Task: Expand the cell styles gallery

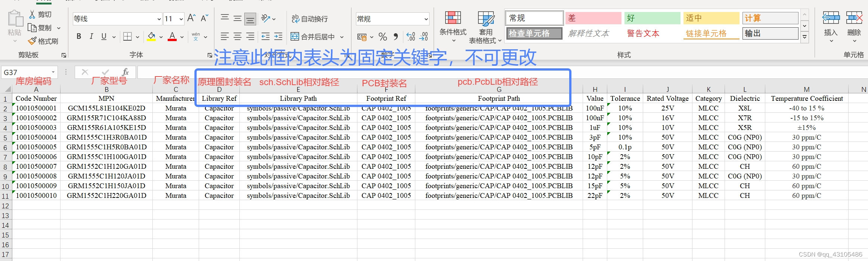Action: [x=805, y=37]
